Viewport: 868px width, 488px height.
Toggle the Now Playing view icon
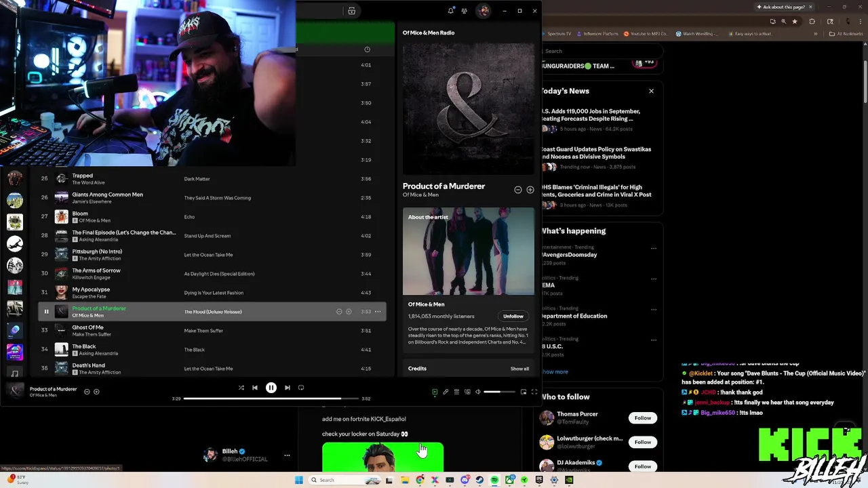click(435, 392)
